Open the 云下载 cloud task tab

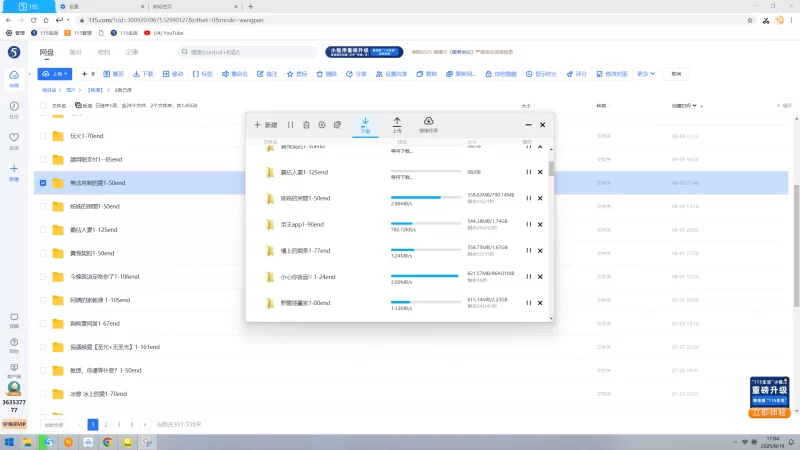428,124
